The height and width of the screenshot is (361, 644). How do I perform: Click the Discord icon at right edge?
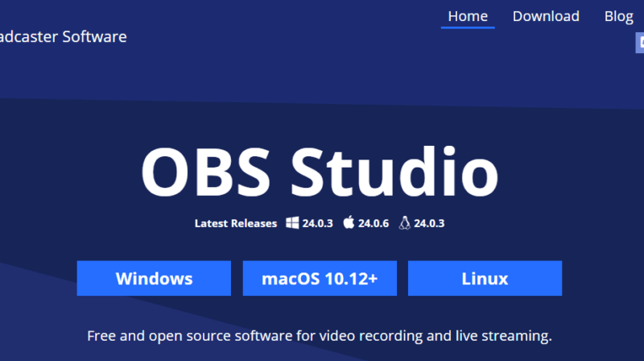(640, 43)
